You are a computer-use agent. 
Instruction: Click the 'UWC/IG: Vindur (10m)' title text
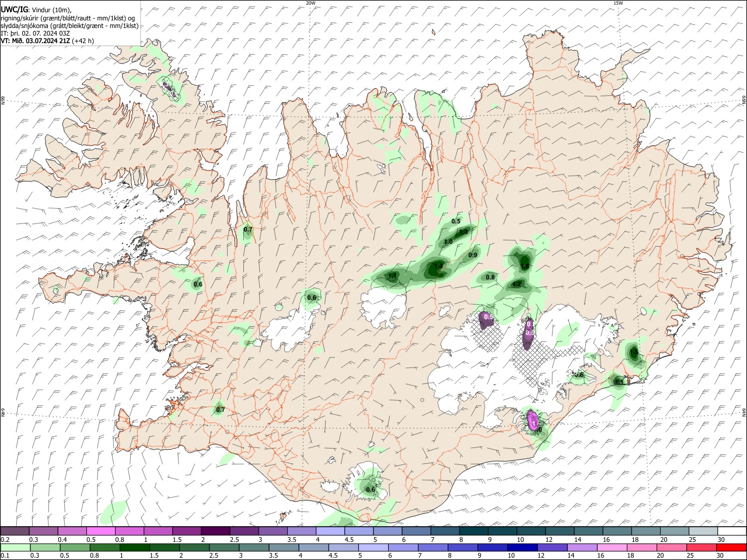pos(36,9)
